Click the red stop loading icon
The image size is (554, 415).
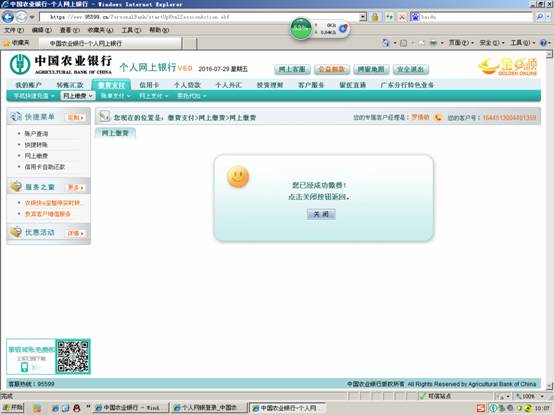point(402,17)
